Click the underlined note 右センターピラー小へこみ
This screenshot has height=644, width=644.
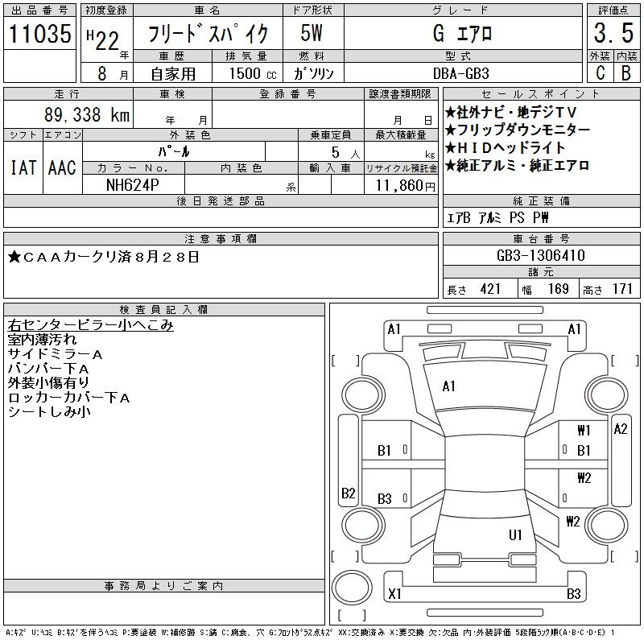[90, 325]
